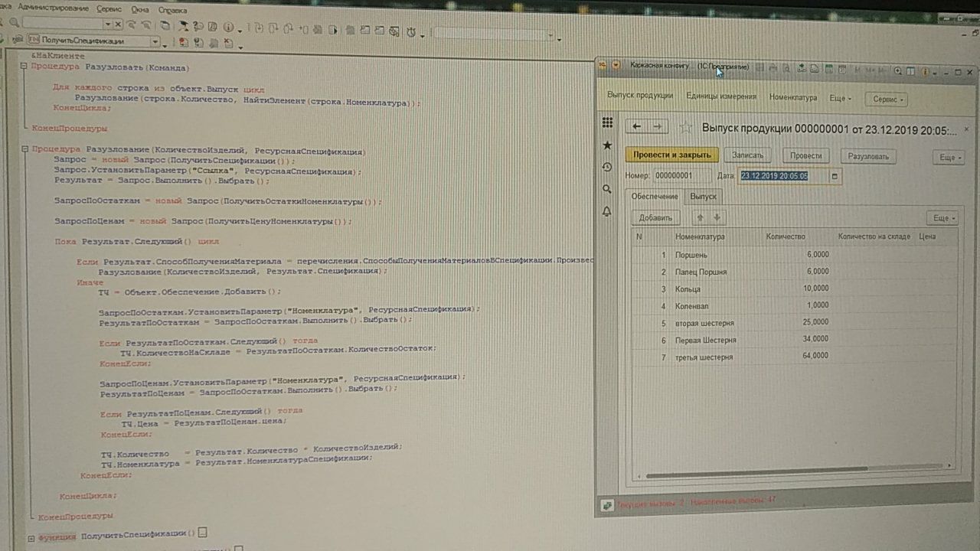Collapse Процедура Разузловать(Команда) code block
Image resolution: width=980 pixels, height=551 pixels.
pyautogui.click(x=24, y=67)
